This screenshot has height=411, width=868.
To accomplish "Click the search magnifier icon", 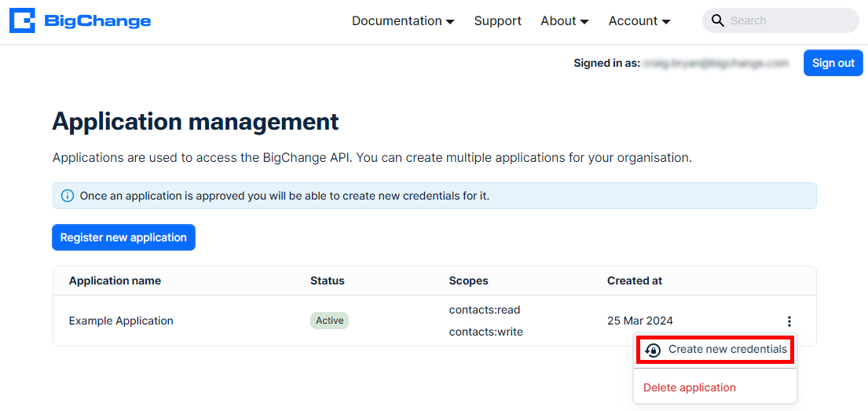I will click(x=718, y=21).
